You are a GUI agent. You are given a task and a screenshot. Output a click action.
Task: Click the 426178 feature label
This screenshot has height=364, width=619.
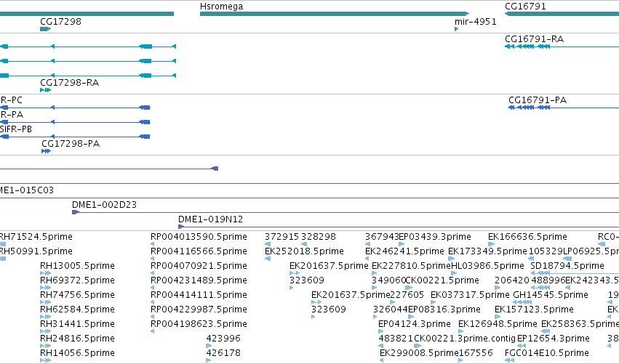click(x=223, y=353)
